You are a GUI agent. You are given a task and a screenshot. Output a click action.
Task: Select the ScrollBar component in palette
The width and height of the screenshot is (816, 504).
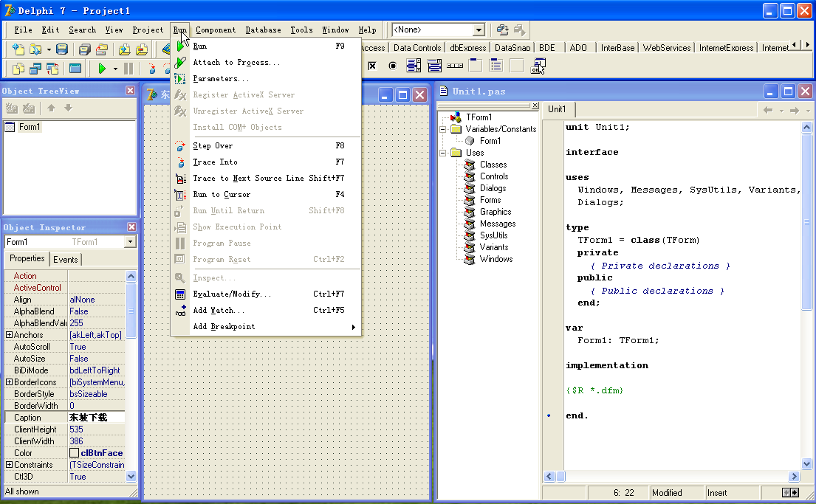pyautogui.click(x=455, y=66)
